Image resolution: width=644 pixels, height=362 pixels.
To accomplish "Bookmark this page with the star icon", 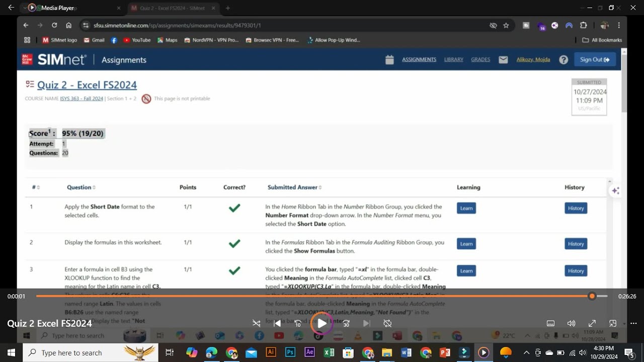I will click(506, 25).
